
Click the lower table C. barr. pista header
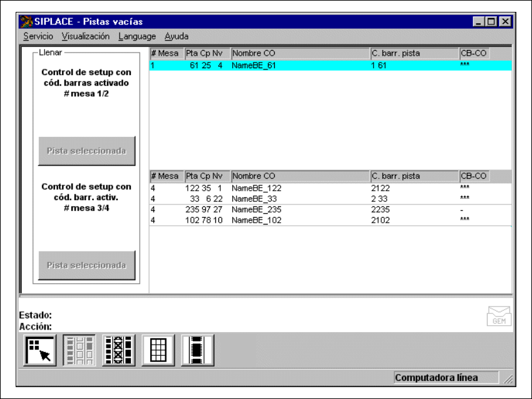point(414,176)
